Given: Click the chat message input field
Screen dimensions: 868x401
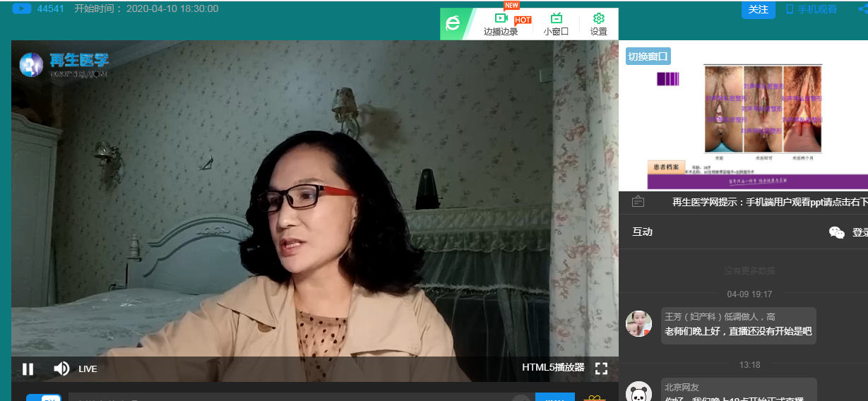Looking at the screenshot, I should [x=302, y=397].
